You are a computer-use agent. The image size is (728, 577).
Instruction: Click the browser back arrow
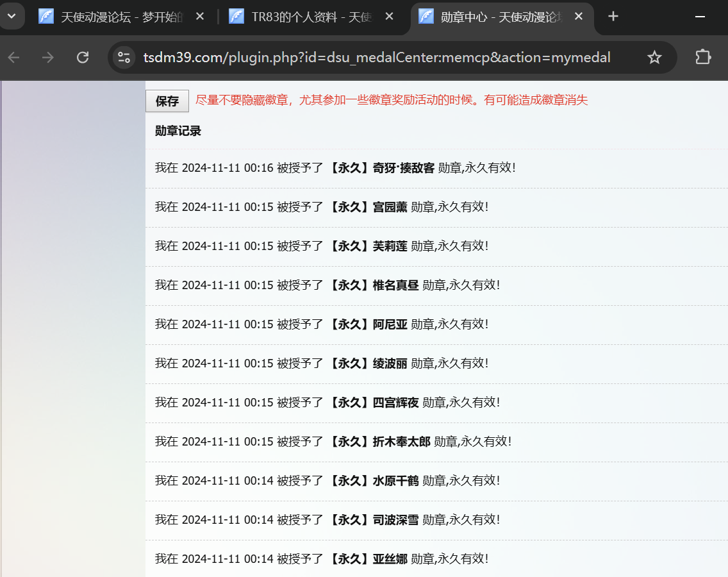[x=14, y=58]
